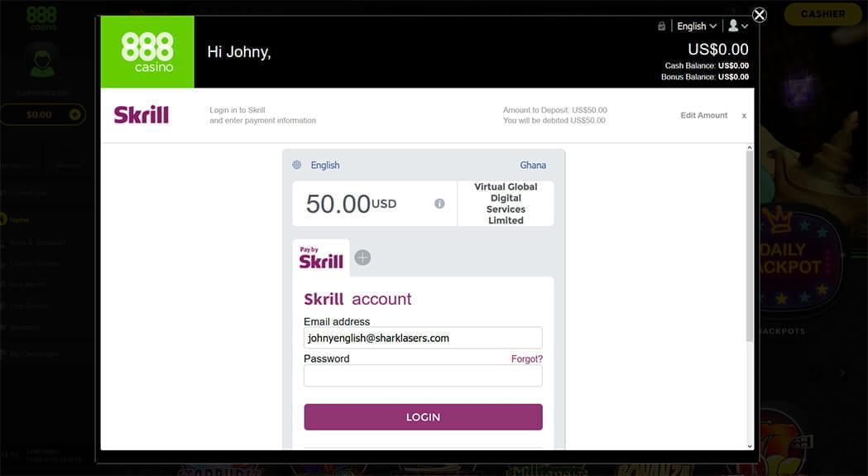Close the cashier dialog with X circle
Screen dimensions: 868x476
pos(759,15)
